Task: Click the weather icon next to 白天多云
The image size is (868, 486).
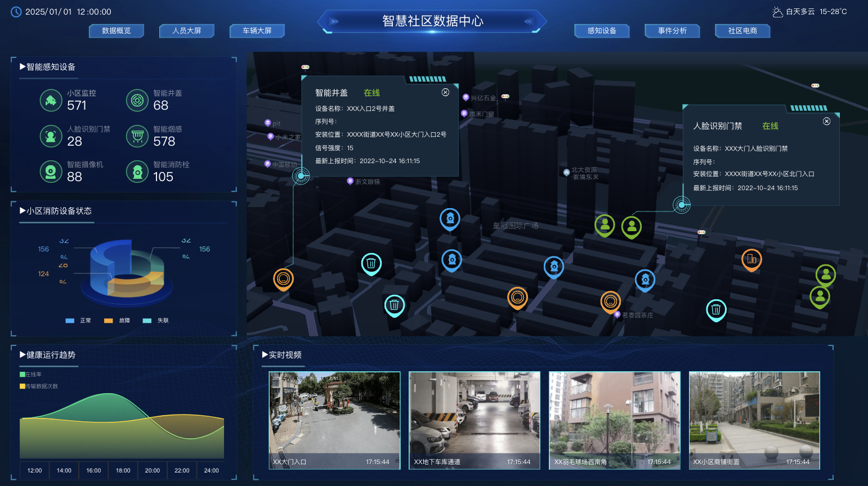Action: click(777, 12)
